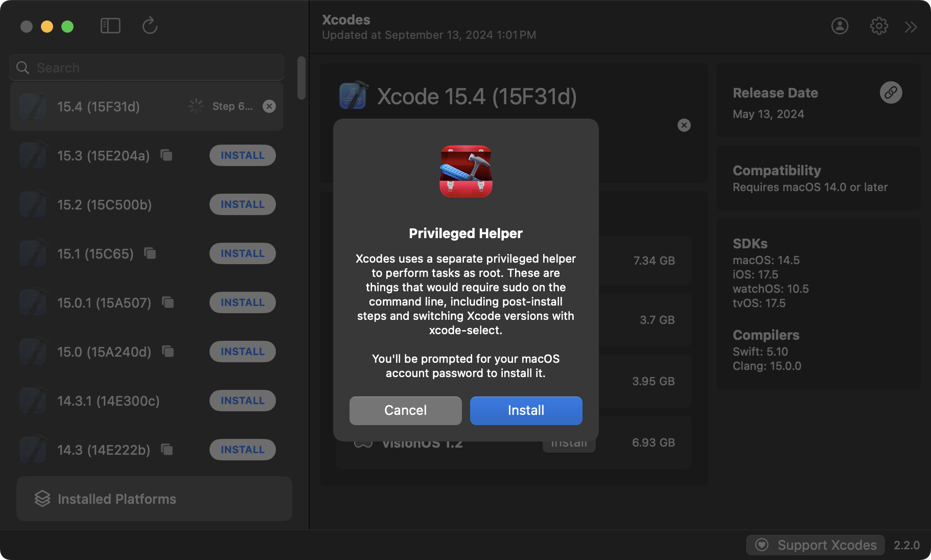The image size is (931, 560).
Task: Open the settings gear icon
Action: tap(879, 26)
